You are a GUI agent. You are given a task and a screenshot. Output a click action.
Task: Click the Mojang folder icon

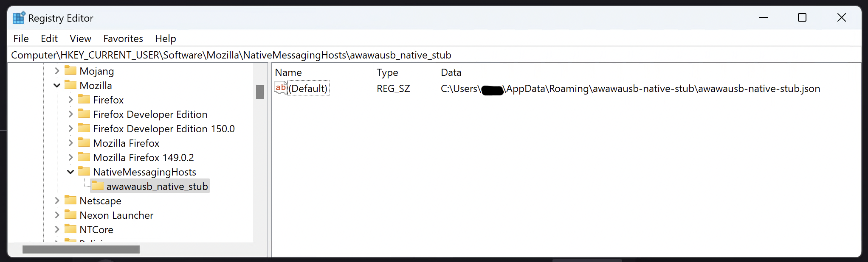[70, 70]
